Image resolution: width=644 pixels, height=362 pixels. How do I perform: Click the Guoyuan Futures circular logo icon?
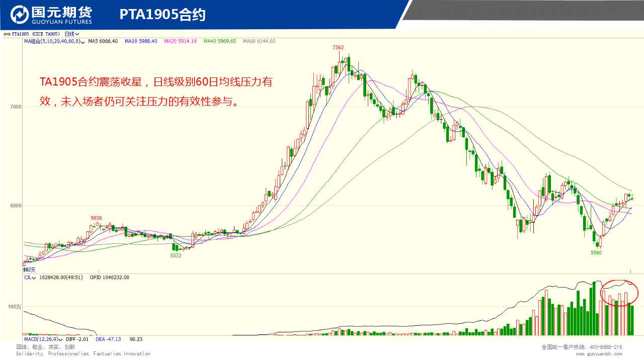20,15
